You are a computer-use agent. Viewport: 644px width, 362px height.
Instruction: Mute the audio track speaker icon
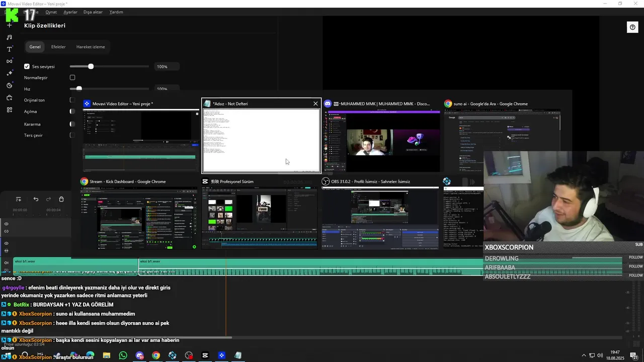coord(6,262)
